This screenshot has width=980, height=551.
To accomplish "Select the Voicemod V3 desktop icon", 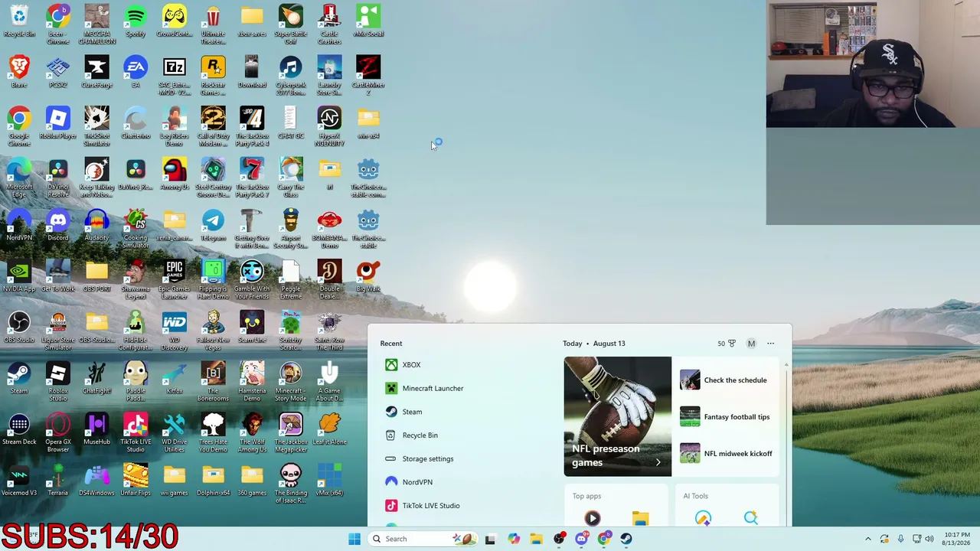I will tap(19, 481).
